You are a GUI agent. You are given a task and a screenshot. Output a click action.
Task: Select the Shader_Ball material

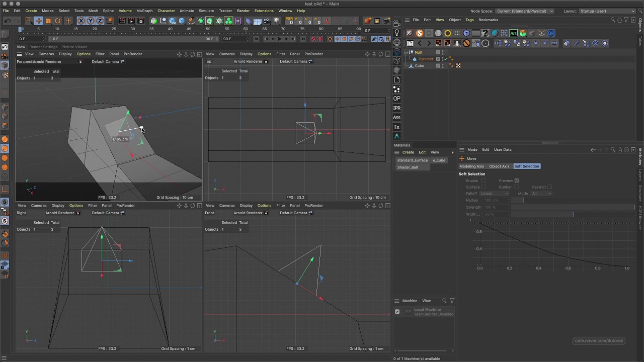click(x=408, y=167)
